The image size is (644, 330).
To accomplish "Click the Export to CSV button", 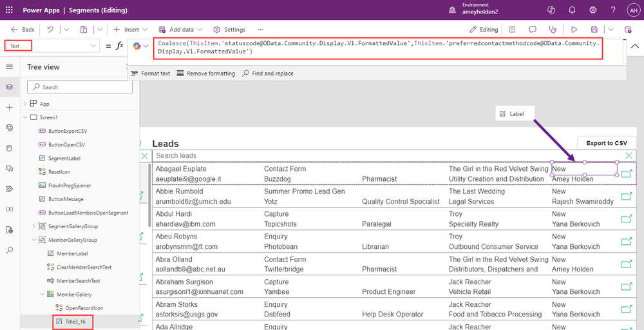I will (x=607, y=143).
